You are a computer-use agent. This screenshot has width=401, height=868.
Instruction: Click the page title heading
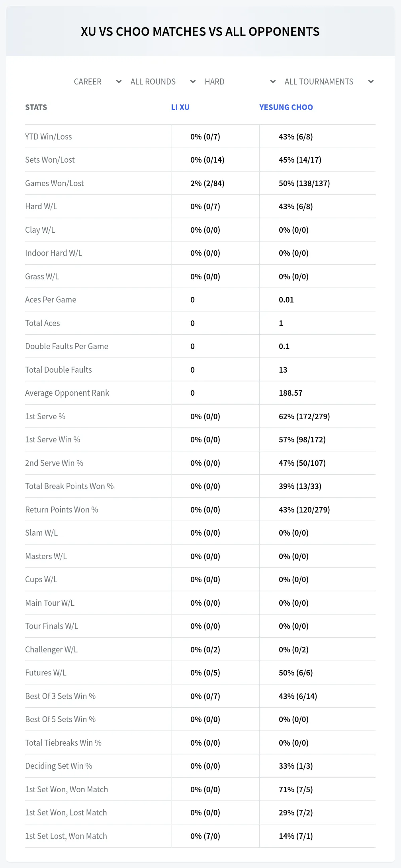pyautogui.click(x=200, y=31)
